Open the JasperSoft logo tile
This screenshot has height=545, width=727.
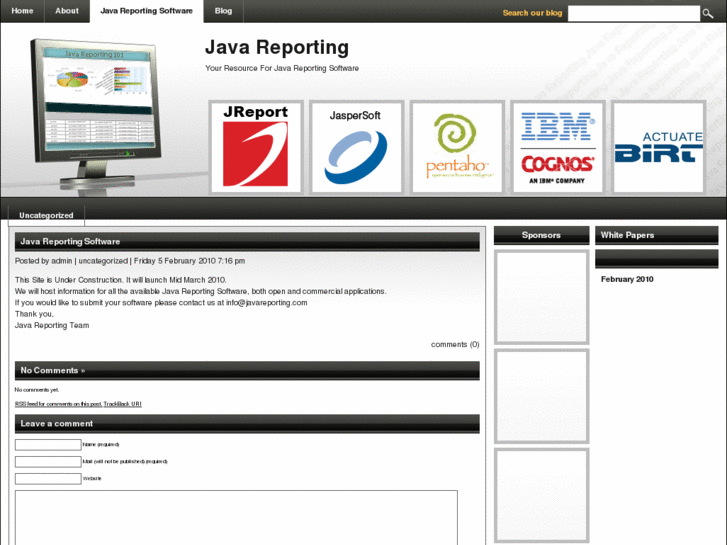point(357,147)
